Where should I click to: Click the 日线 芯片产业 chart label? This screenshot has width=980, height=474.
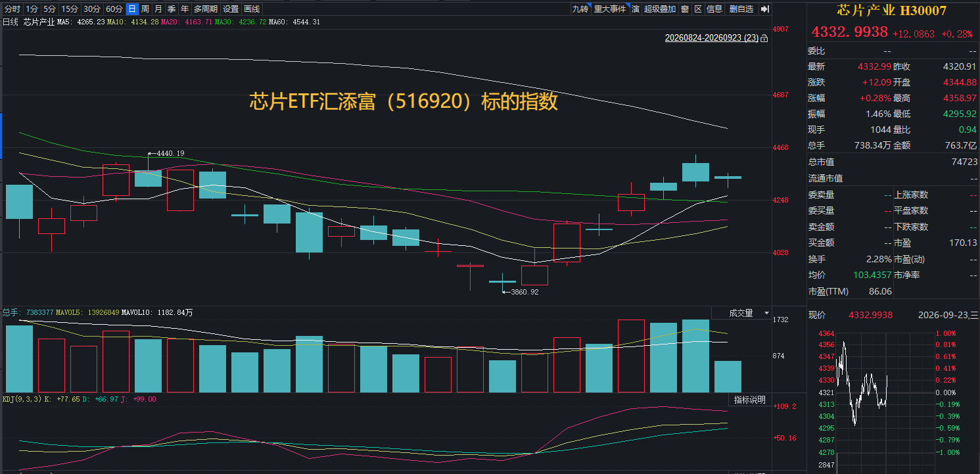pos(28,22)
